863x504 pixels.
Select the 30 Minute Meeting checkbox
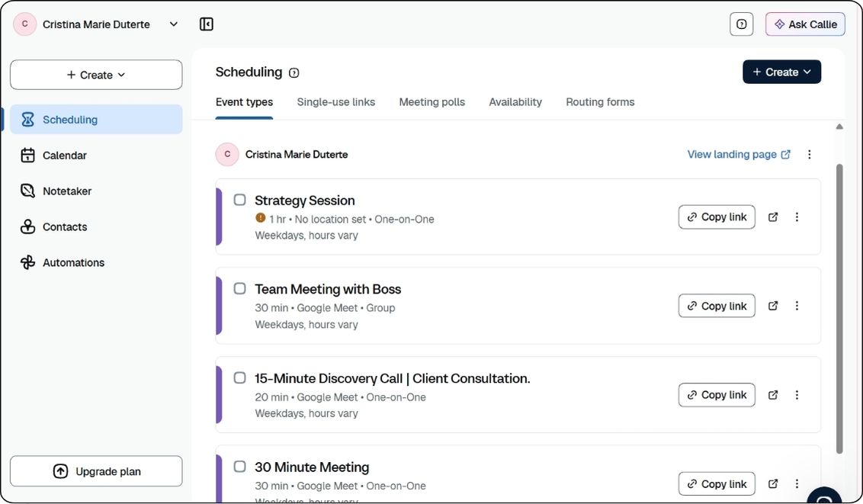[x=239, y=467]
